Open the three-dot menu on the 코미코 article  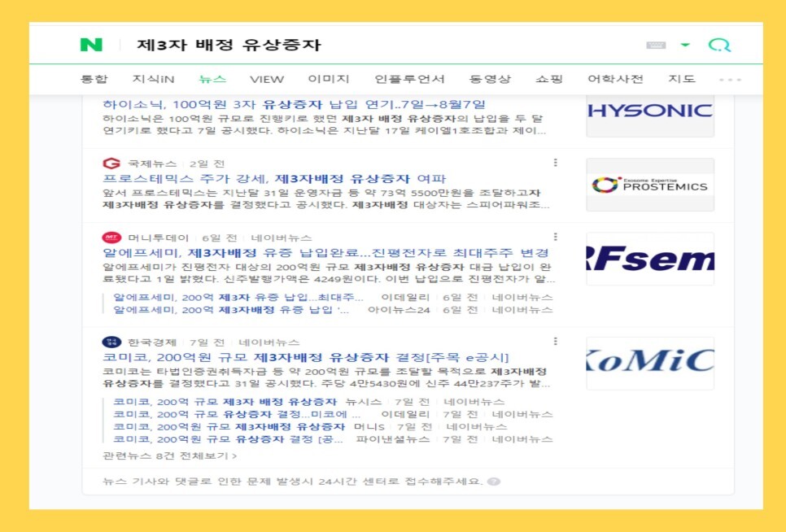coord(556,341)
